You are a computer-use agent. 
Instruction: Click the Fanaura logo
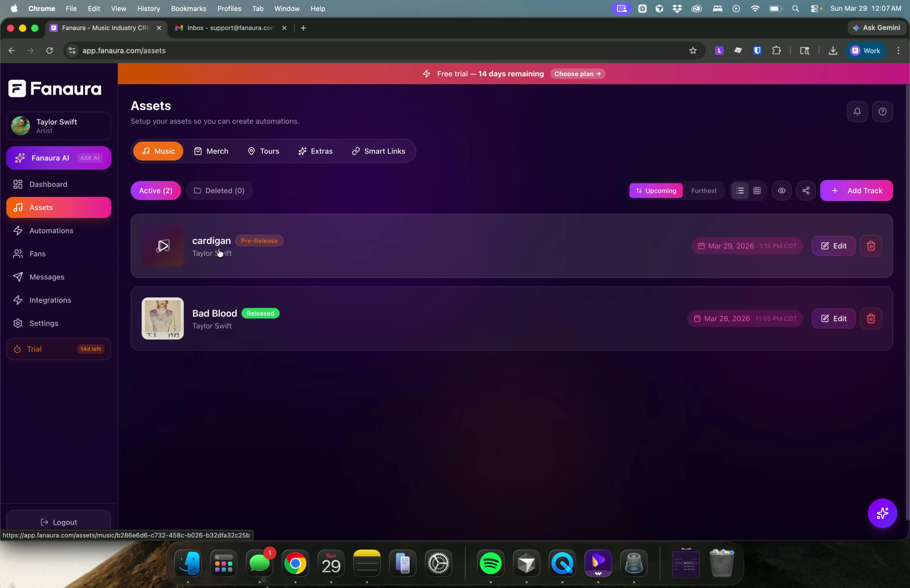[x=55, y=88]
